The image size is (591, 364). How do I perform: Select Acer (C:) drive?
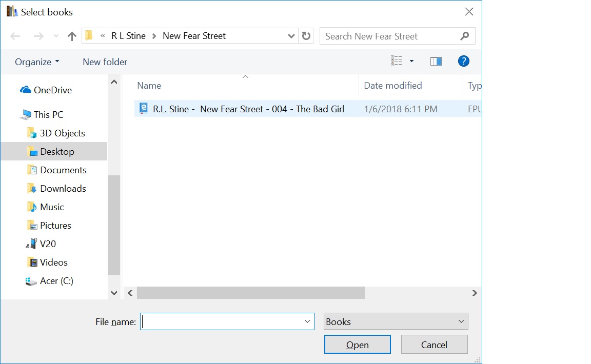(56, 281)
